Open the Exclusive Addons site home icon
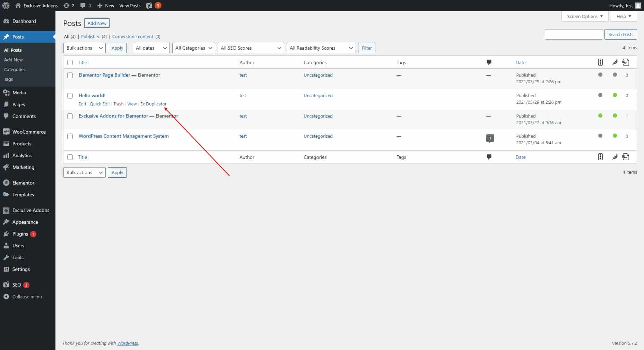 tap(18, 6)
